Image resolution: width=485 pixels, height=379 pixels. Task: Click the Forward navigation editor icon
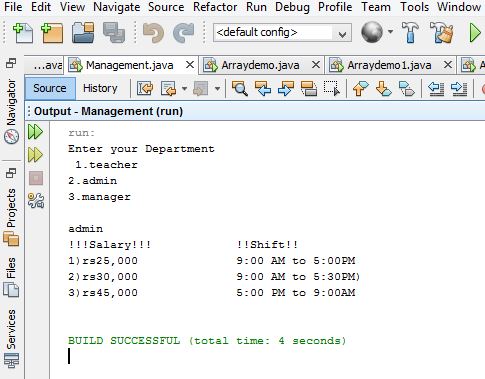pos(201,89)
